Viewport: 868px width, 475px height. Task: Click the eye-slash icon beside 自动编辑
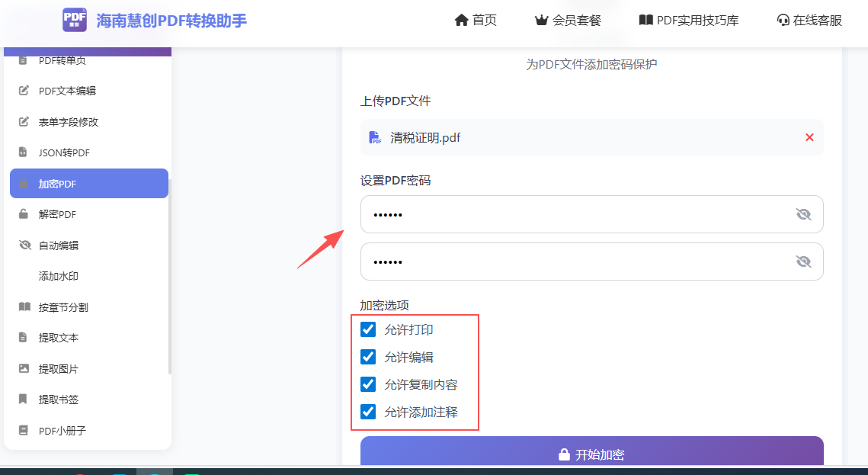point(25,245)
